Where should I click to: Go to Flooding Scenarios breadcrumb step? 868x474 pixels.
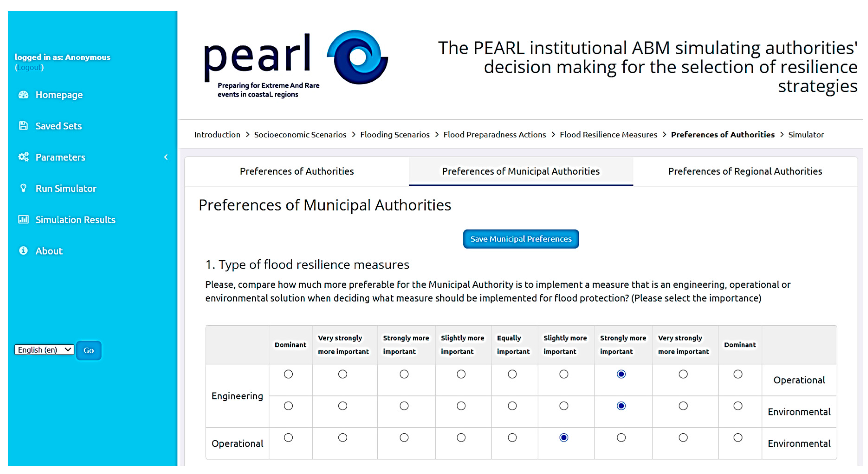(x=395, y=134)
